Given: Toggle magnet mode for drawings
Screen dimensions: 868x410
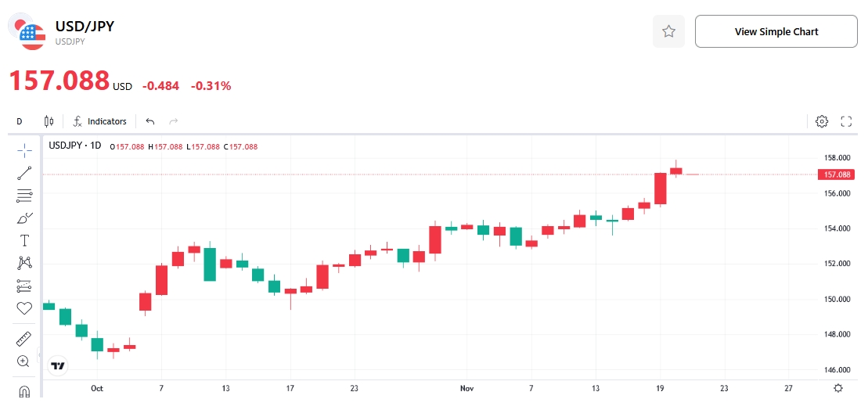Looking at the screenshot, I should point(24,390).
